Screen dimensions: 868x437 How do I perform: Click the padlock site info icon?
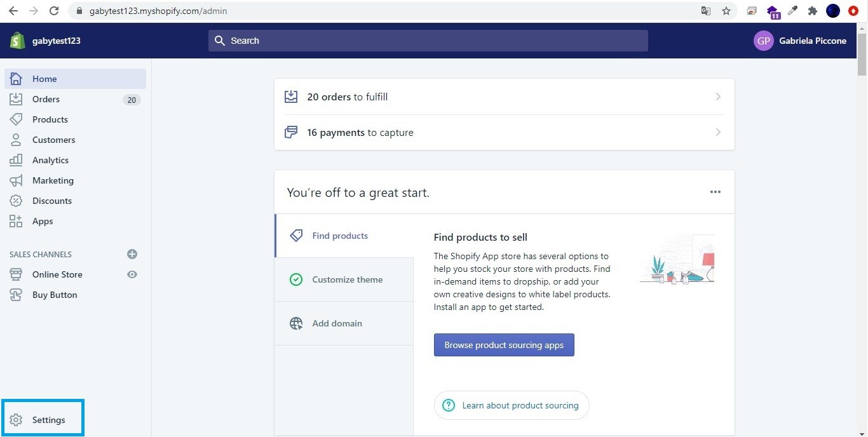coord(79,11)
